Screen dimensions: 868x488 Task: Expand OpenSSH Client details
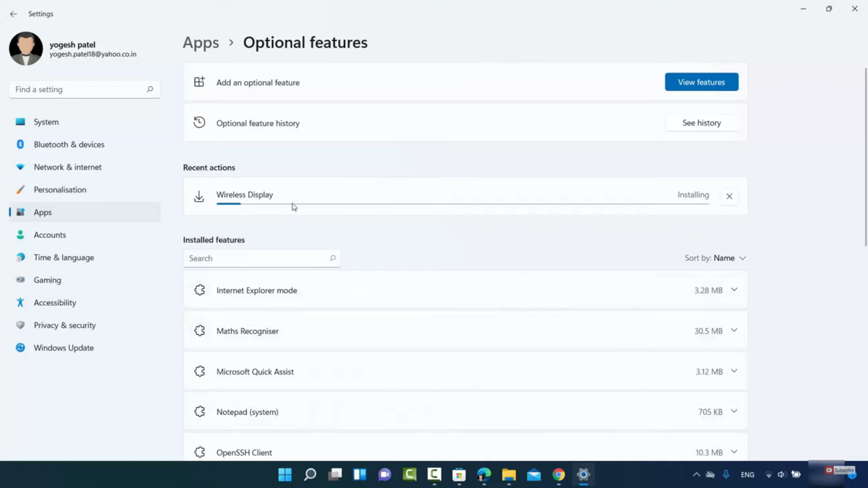[x=734, y=452]
